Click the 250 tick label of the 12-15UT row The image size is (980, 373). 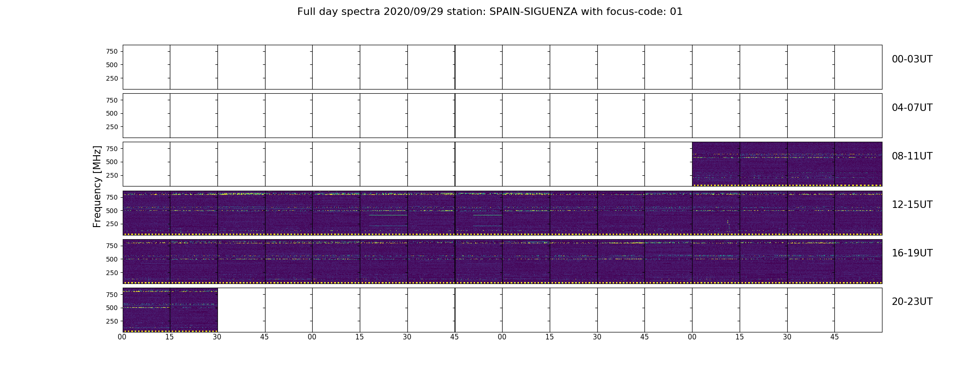pos(112,224)
